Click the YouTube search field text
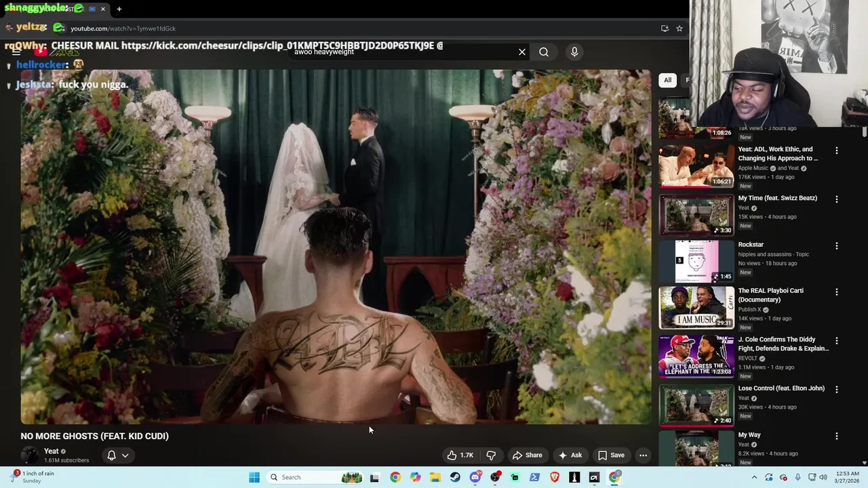The height and width of the screenshot is (488, 868). pos(324,52)
